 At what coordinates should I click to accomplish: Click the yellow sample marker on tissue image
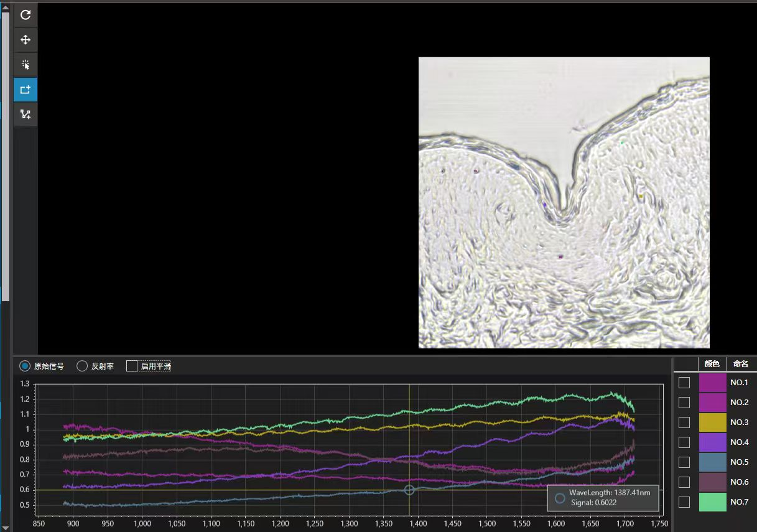point(641,197)
